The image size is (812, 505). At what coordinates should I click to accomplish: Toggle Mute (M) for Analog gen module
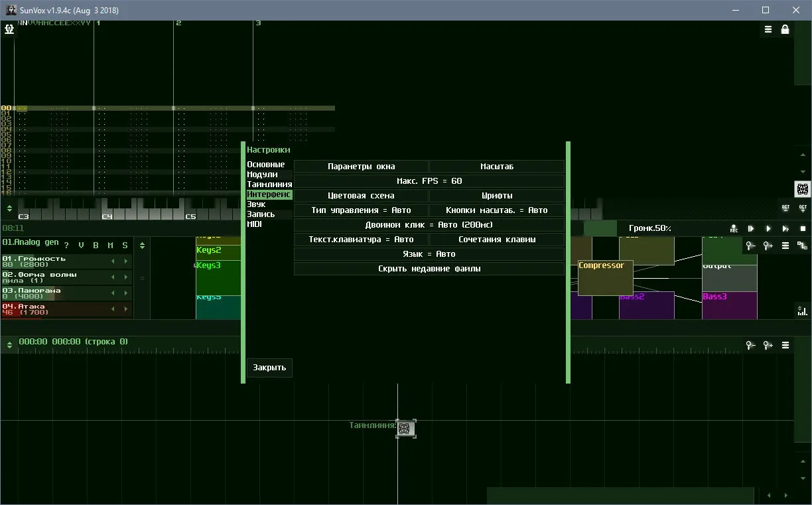(x=110, y=246)
